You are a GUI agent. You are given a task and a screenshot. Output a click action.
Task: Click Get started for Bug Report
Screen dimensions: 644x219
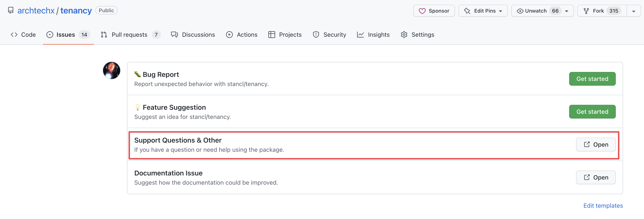592,79
